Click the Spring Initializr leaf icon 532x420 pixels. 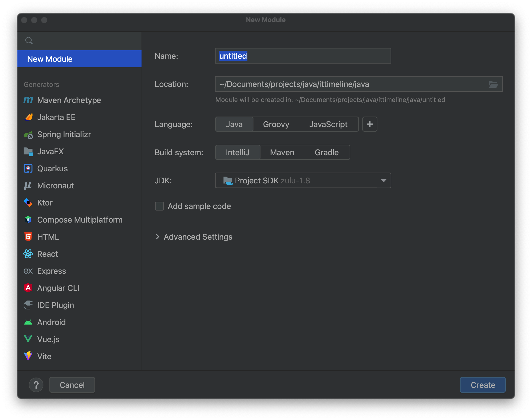point(28,135)
